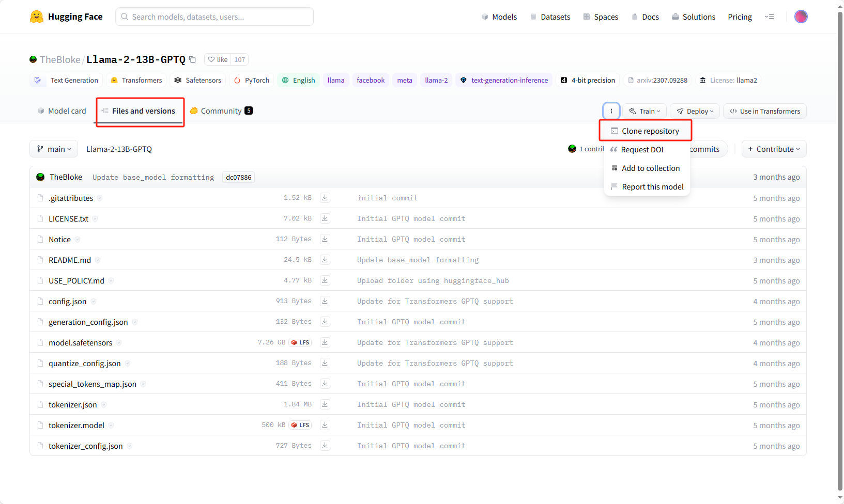
Task: Click the heart like button
Action: click(217, 59)
